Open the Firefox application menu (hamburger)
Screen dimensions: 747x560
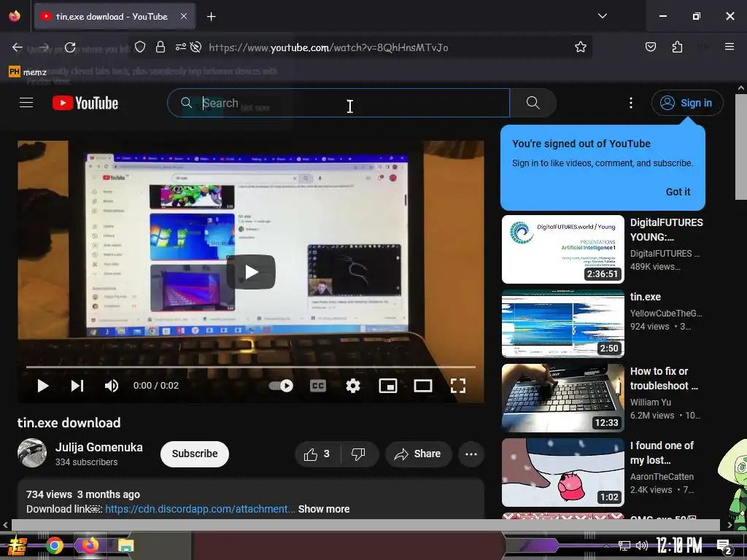(729, 47)
